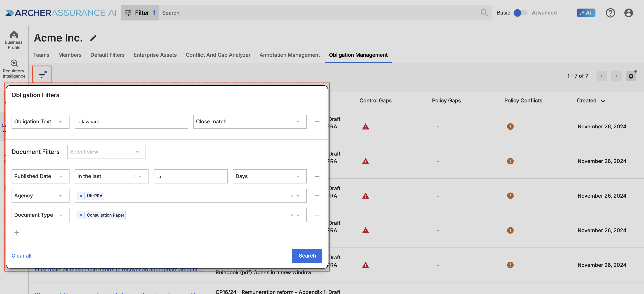Click the number of days input showing 5
The image size is (644, 294).
pos(190,176)
